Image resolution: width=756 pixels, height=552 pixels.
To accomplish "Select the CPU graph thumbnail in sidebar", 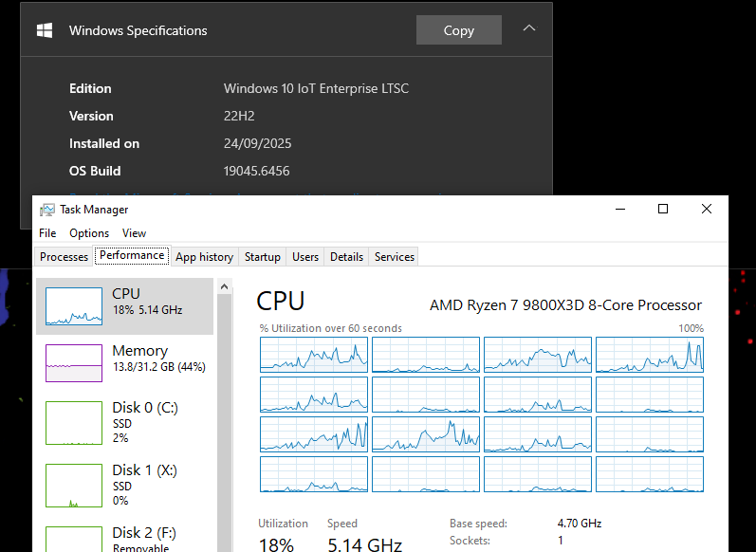I will [x=74, y=306].
